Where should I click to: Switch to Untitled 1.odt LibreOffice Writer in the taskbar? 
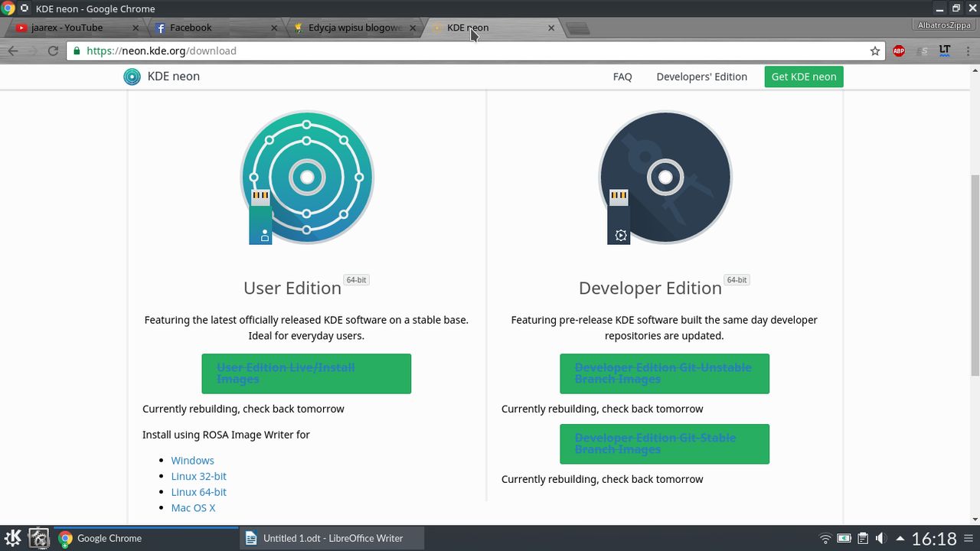(x=332, y=538)
